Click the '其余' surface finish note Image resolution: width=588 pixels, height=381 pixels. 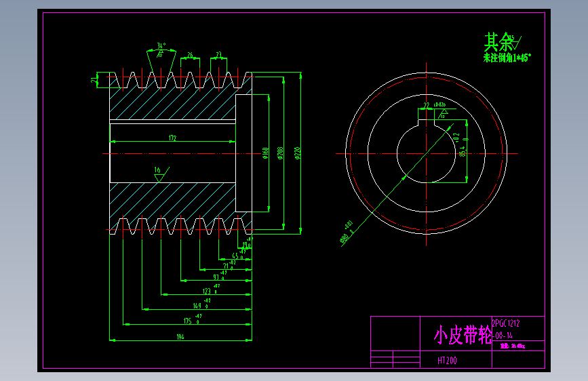click(498, 42)
